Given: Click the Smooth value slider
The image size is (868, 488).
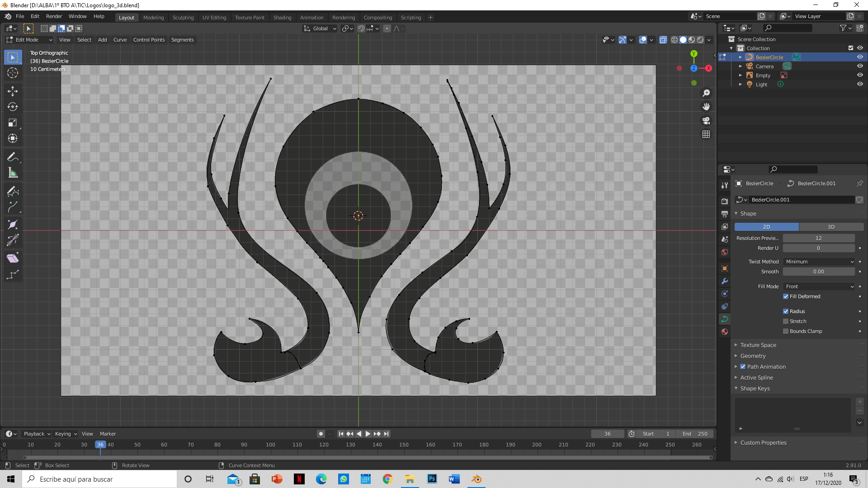Looking at the screenshot, I should pyautogui.click(x=818, y=272).
